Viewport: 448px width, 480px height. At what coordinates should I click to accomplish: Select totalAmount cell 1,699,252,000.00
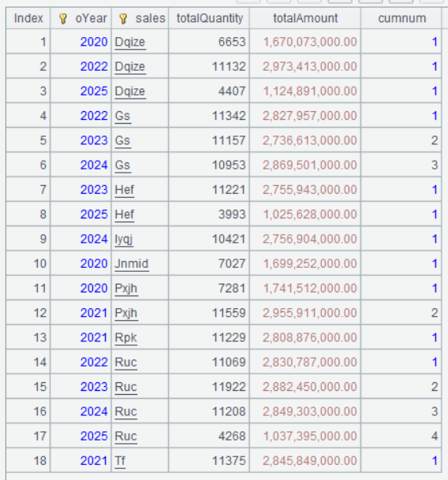305,264
